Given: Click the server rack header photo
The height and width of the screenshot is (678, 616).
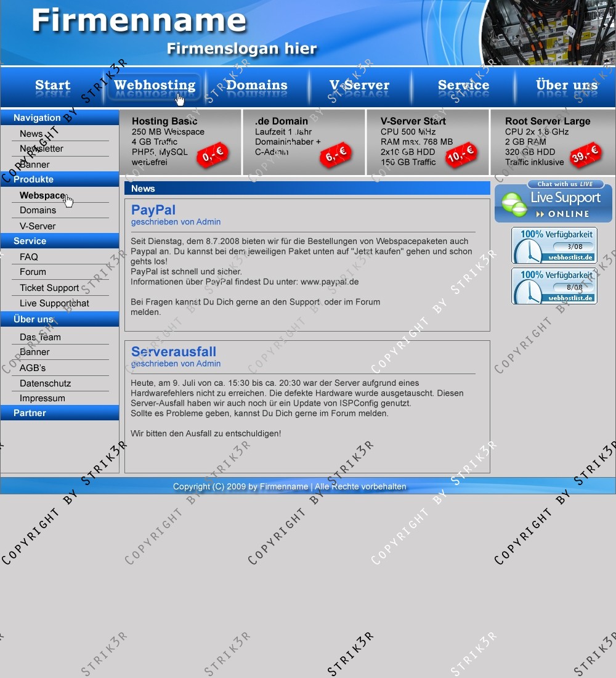Looking at the screenshot, I should pyautogui.click(x=548, y=33).
